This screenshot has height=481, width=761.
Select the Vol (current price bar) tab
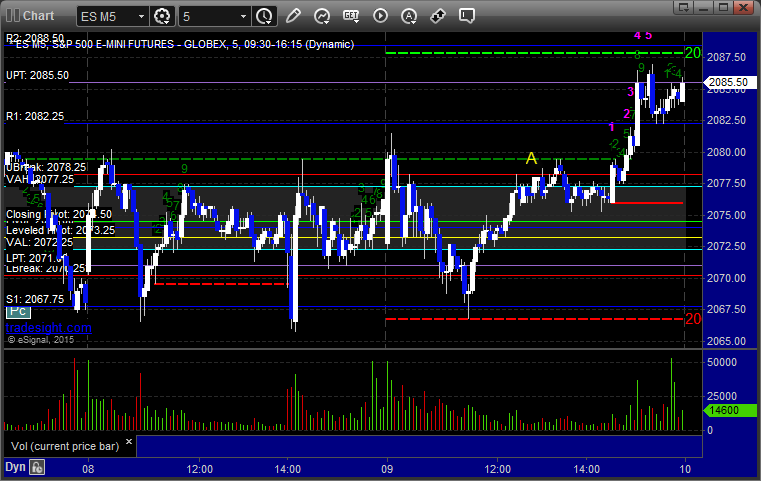click(65, 446)
